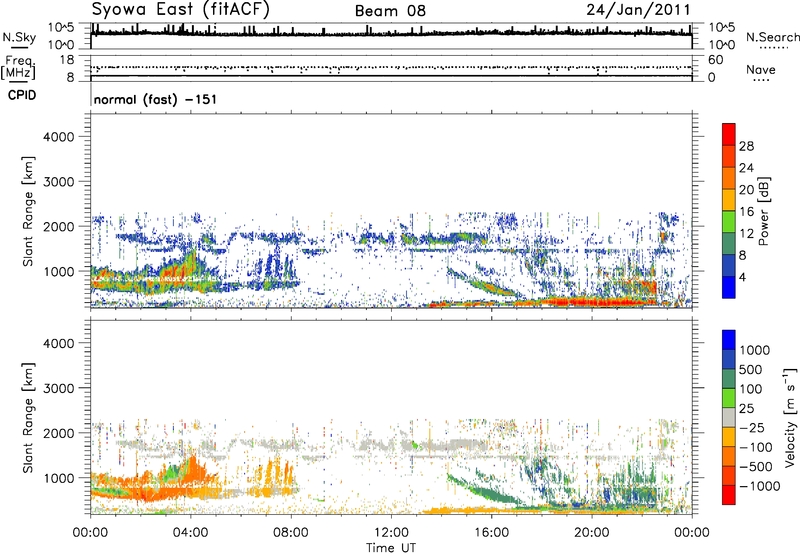Image resolution: width=800 pixels, height=554 pixels.
Task: Pick the orange -500 to -100 velocity swatch
Action: (729, 456)
